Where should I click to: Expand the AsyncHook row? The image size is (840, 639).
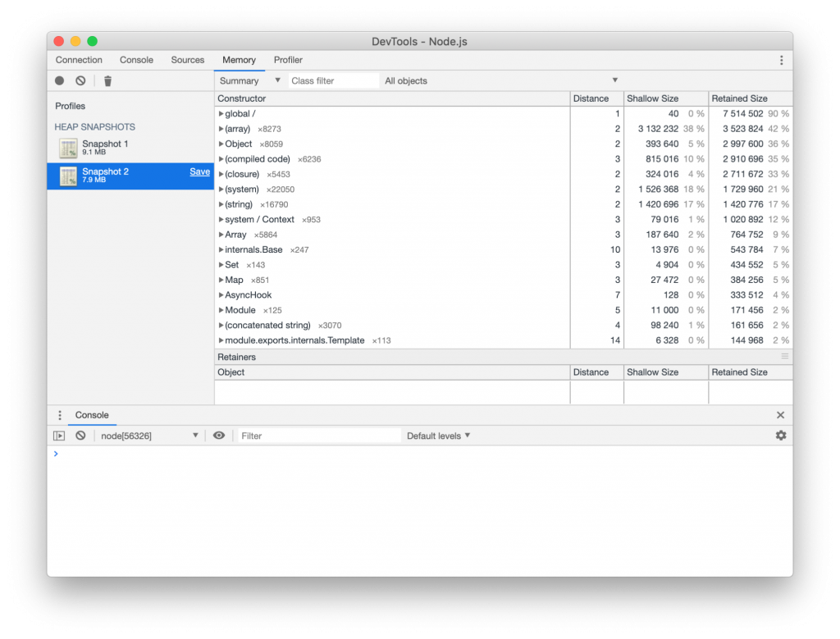[221, 295]
